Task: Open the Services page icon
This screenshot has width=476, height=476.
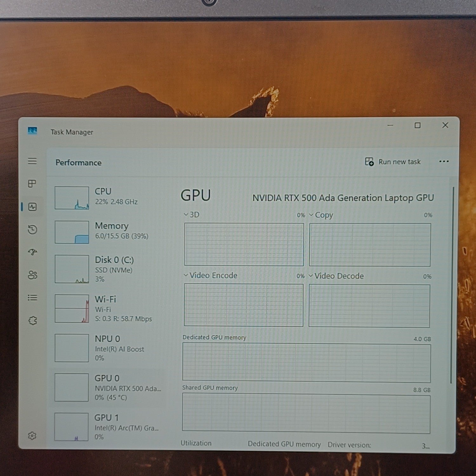Action: 33,321
